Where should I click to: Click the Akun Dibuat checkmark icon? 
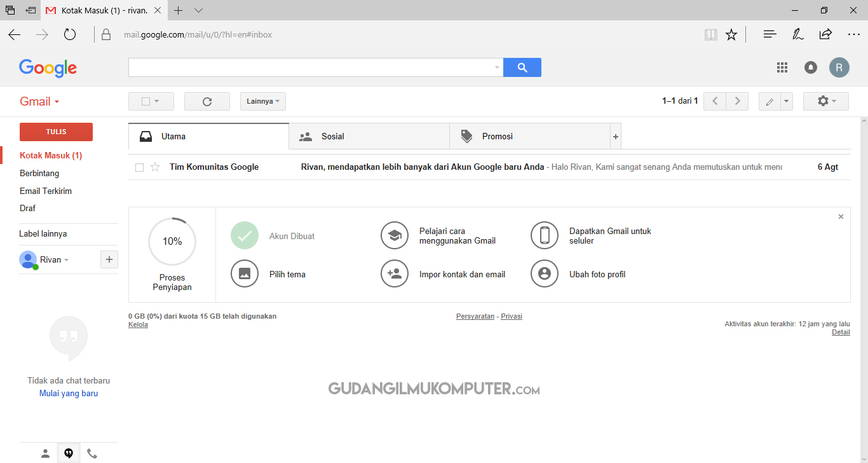(x=245, y=235)
